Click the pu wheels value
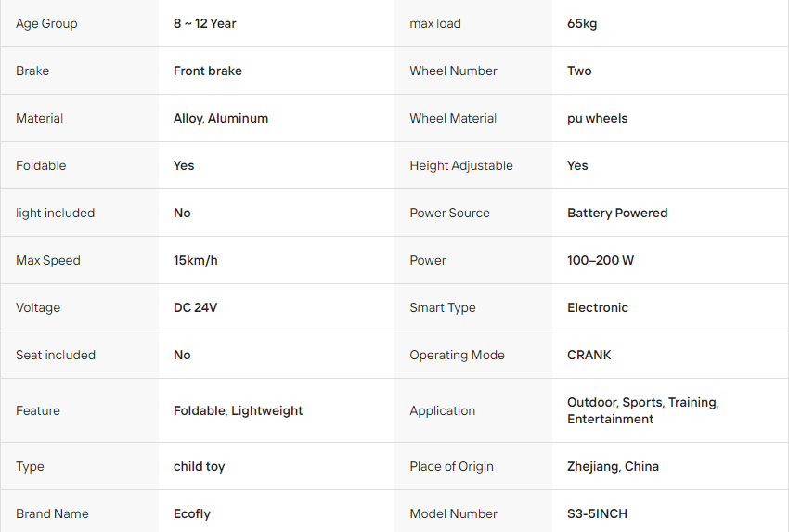 (x=597, y=118)
